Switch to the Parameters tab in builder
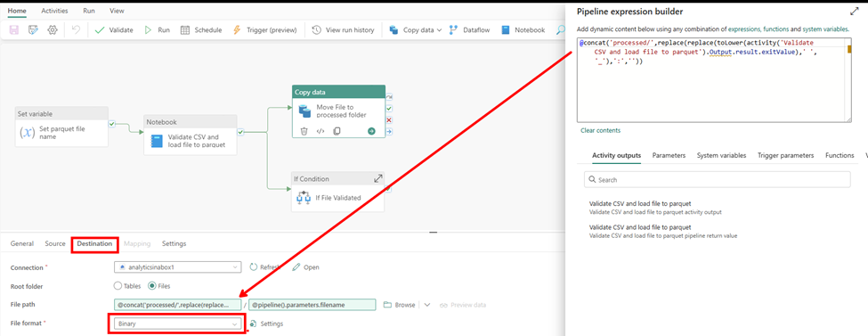The height and width of the screenshot is (336, 868). click(x=669, y=155)
